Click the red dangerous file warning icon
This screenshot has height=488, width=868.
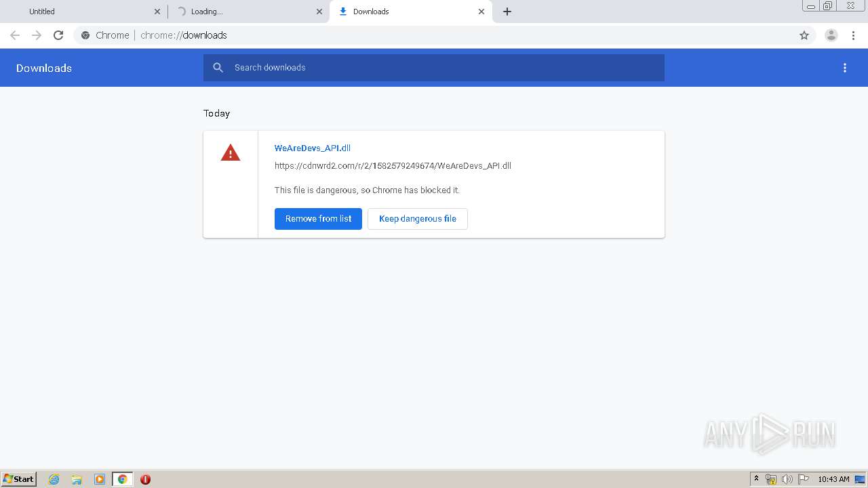coord(231,153)
